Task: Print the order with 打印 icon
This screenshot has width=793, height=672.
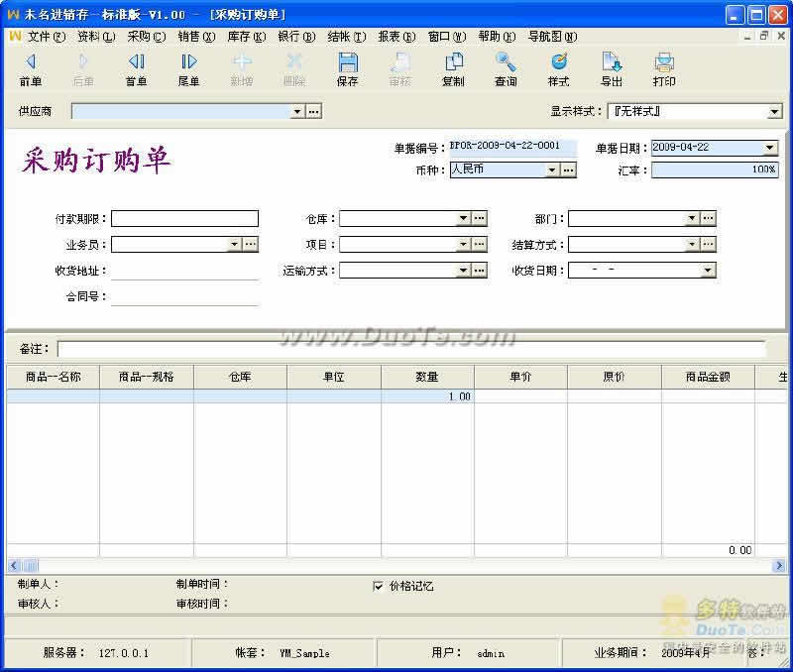Action: click(664, 68)
